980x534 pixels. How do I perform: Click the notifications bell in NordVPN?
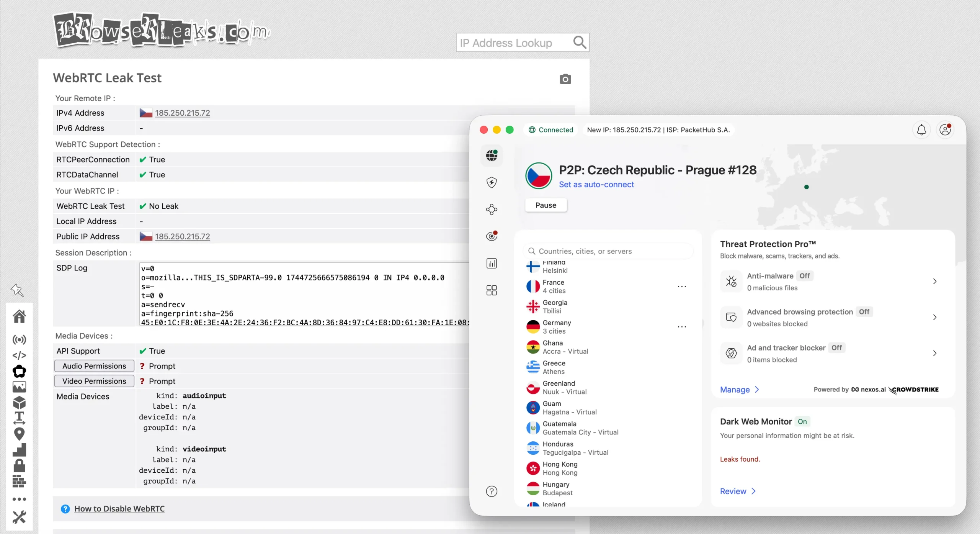tap(921, 130)
